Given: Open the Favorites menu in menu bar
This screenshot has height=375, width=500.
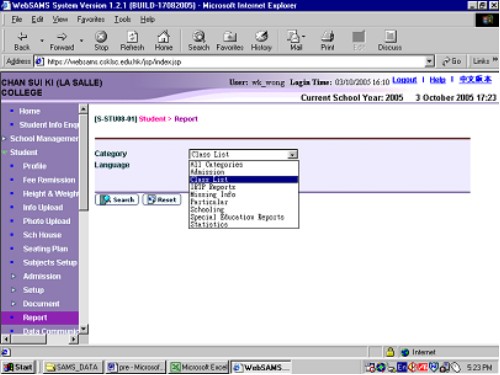Looking at the screenshot, I should [91, 19].
